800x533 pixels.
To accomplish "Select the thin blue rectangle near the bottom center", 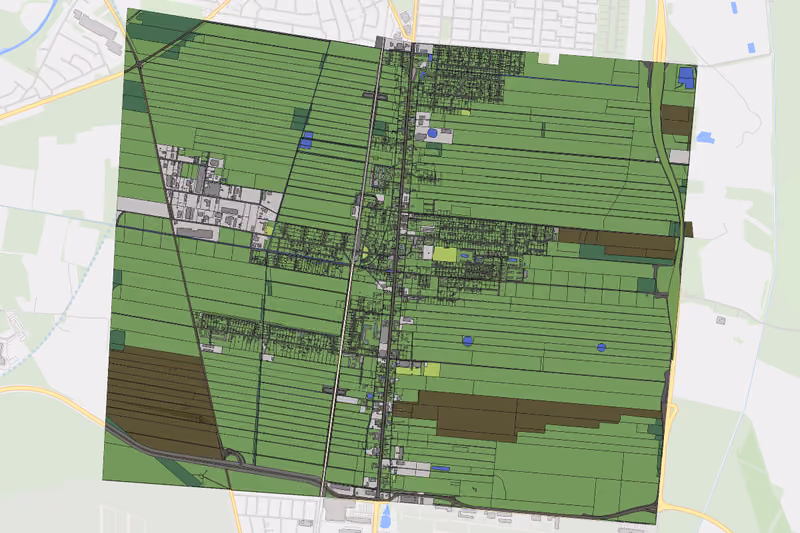I will point(440,468).
